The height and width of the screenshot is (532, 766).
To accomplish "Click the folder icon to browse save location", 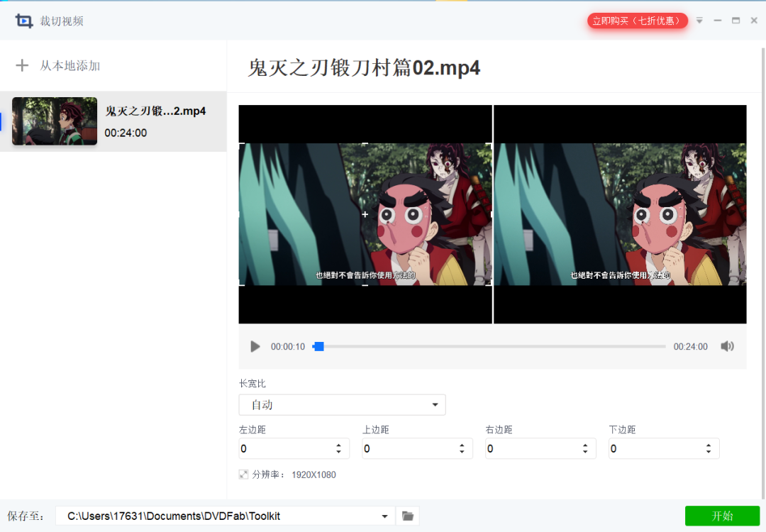I will pyautogui.click(x=407, y=516).
